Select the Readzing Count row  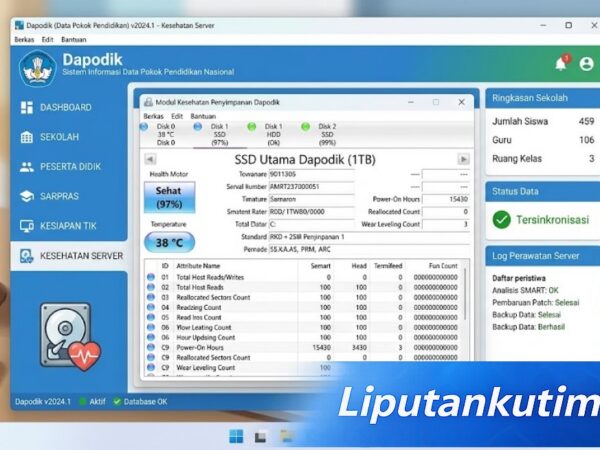(303, 307)
